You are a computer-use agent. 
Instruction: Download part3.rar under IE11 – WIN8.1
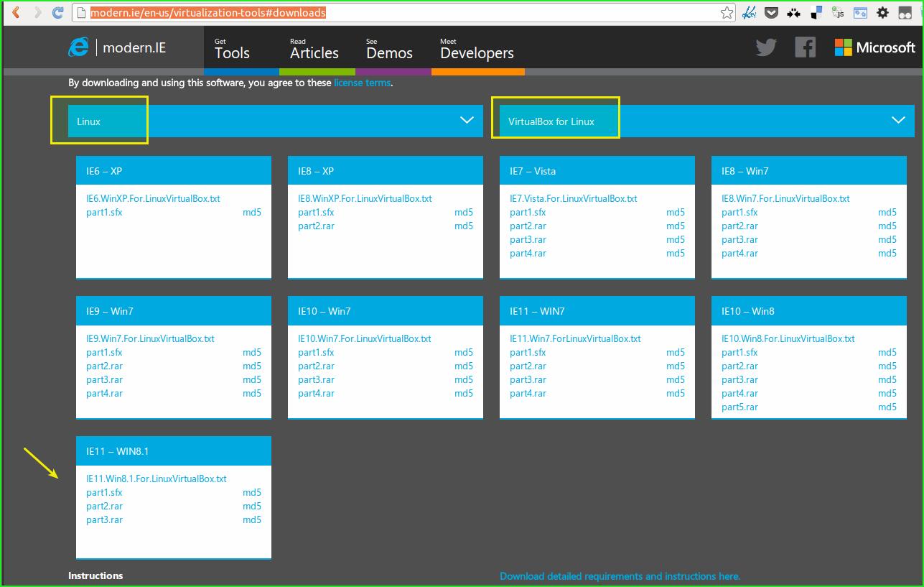click(104, 519)
